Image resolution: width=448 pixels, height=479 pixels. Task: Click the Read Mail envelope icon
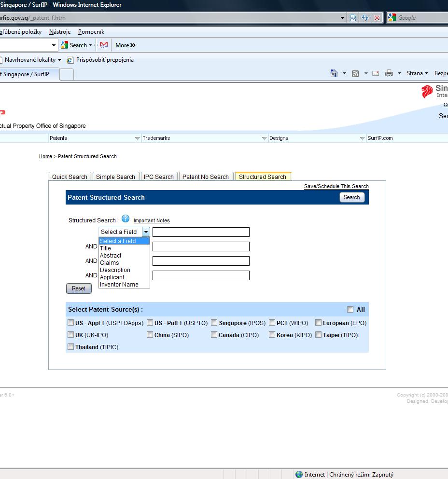[376, 73]
